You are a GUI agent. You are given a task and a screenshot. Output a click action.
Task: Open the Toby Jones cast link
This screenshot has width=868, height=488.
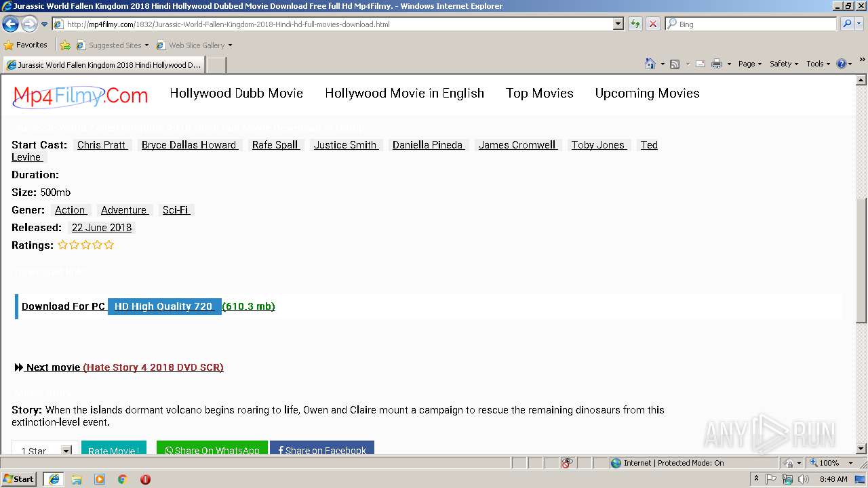598,145
